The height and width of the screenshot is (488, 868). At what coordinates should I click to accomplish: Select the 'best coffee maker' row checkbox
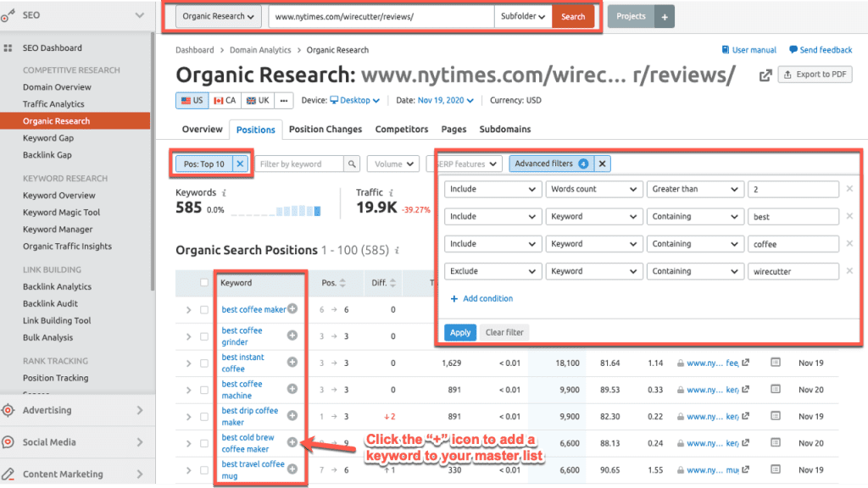point(204,310)
